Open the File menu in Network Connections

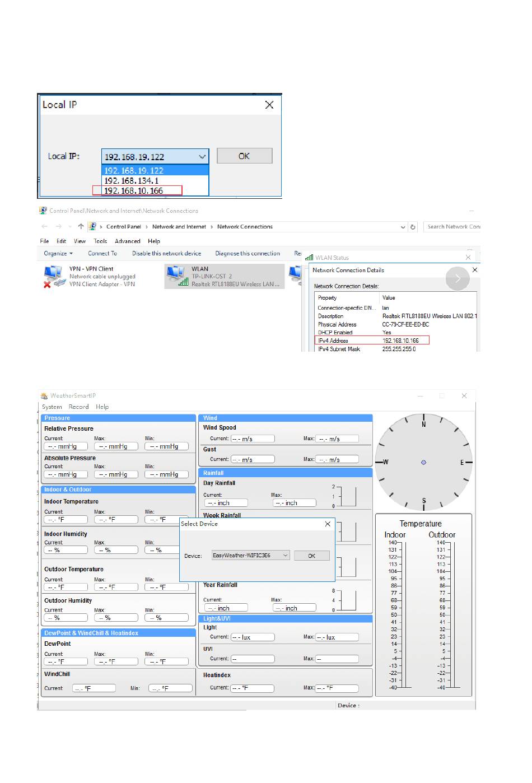[x=44, y=241]
